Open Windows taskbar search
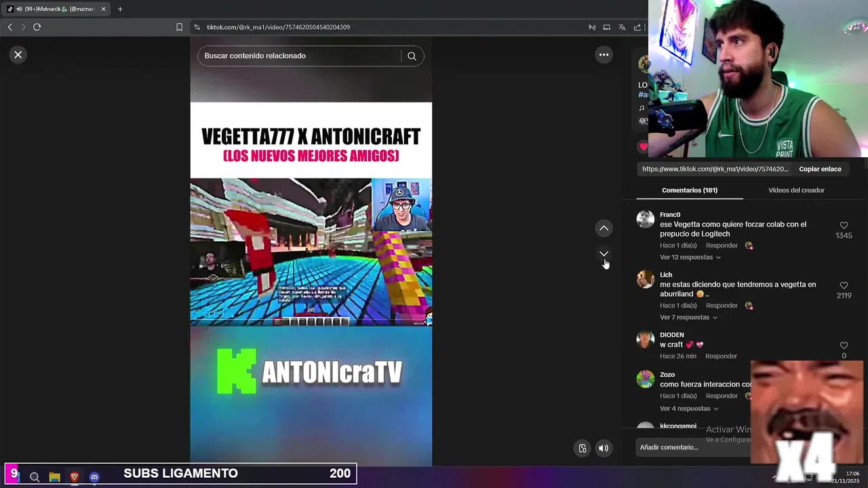Image resolution: width=868 pixels, height=488 pixels. point(35,477)
